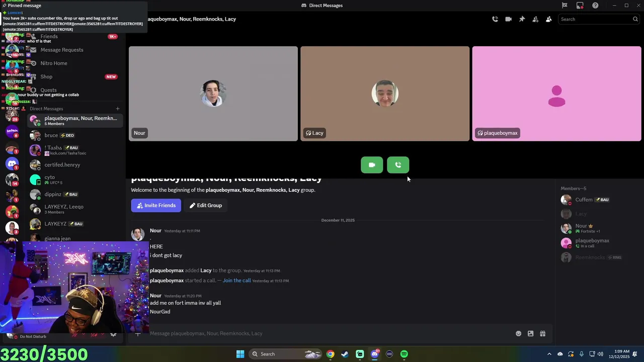Screen dimensions: 644x362
Task: Open the bruce direct message
Action: (74, 135)
